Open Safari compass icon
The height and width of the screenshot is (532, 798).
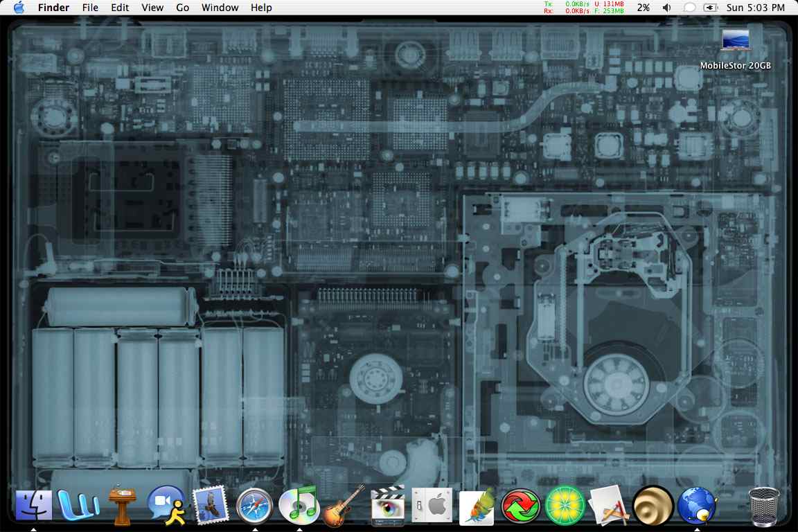[x=255, y=506]
